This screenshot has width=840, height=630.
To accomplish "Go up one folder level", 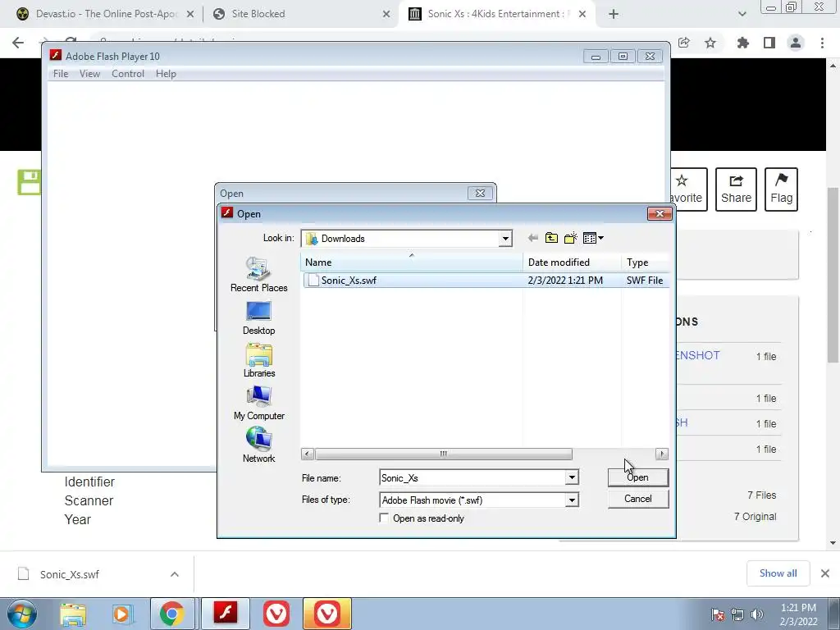I will click(x=551, y=238).
